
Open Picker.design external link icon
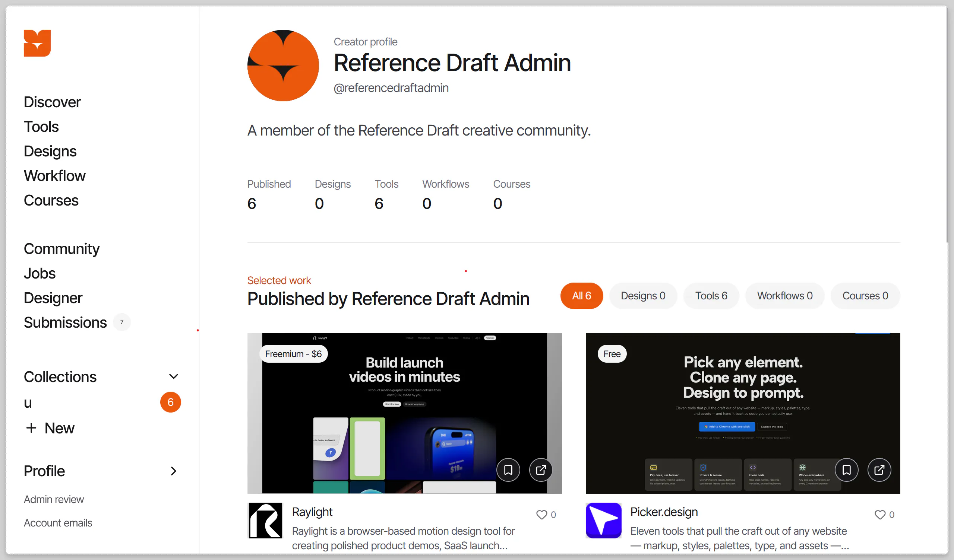(x=879, y=470)
